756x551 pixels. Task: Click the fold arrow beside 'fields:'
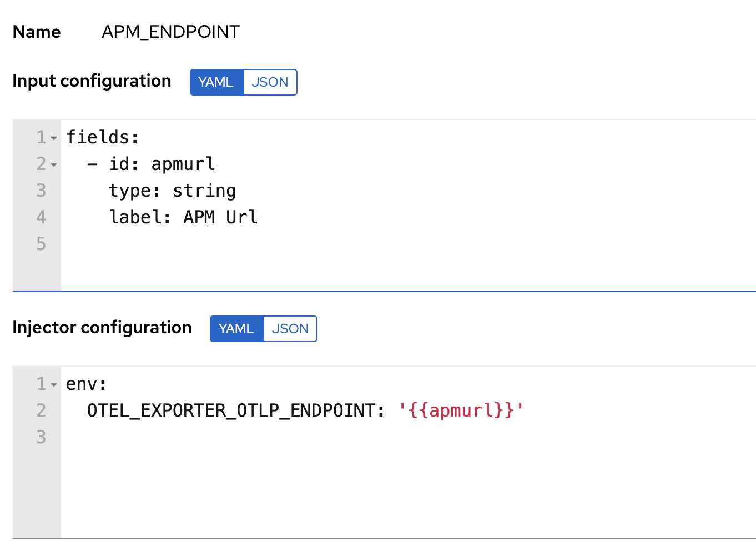(x=53, y=137)
